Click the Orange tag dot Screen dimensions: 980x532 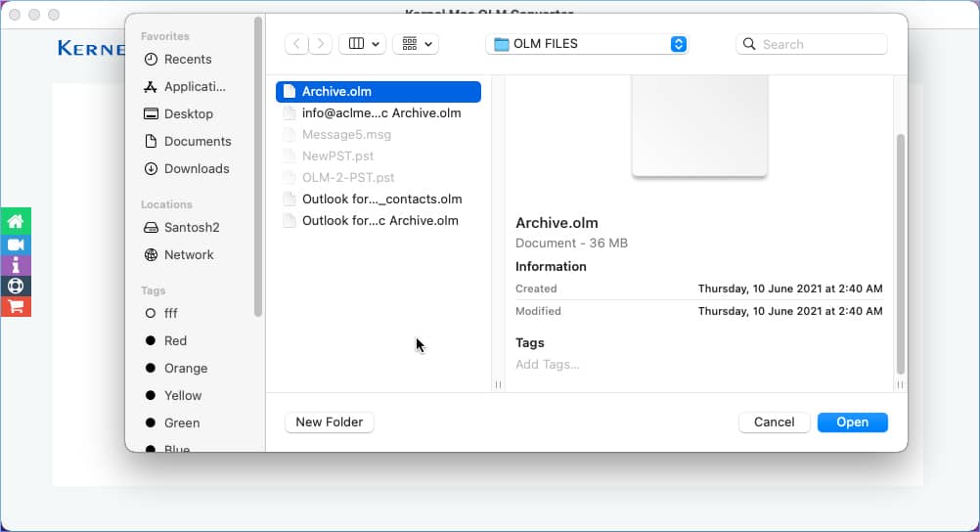pos(150,369)
